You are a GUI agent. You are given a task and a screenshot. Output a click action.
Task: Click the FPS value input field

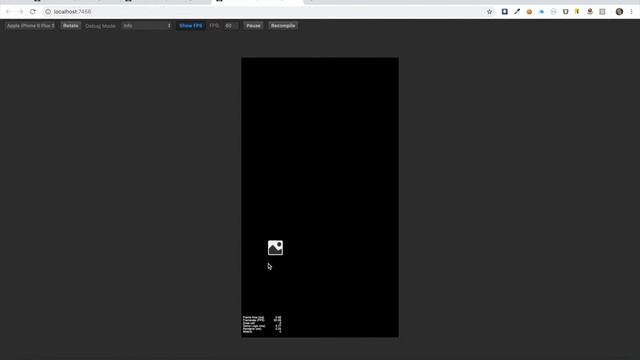click(x=231, y=26)
